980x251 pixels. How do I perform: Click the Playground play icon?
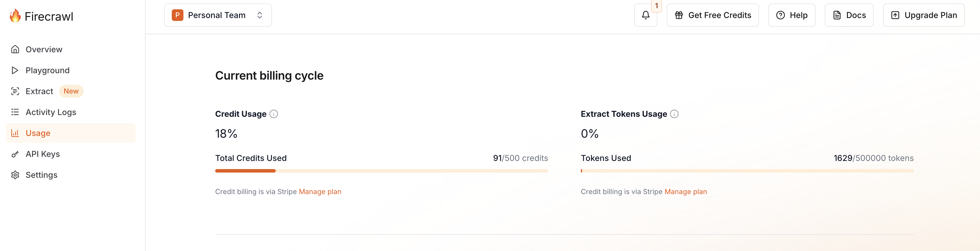click(x=15, y=70)
